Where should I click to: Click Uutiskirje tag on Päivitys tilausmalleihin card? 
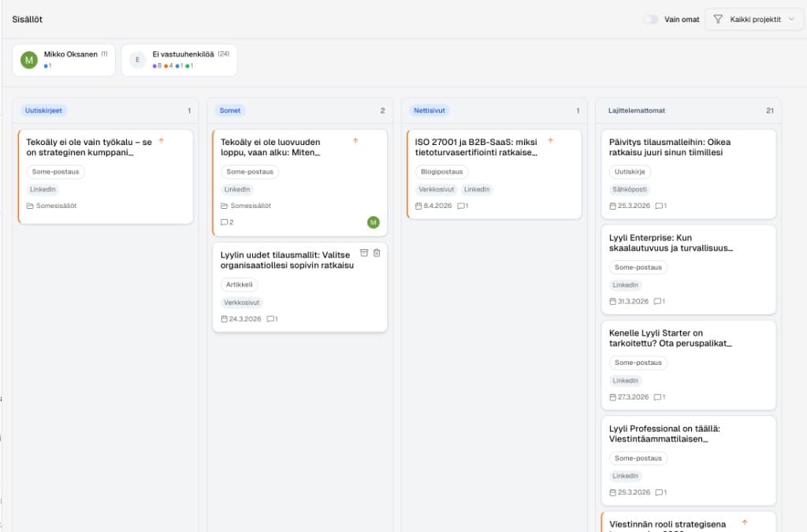pyautogui.click(x=630, y=172)
